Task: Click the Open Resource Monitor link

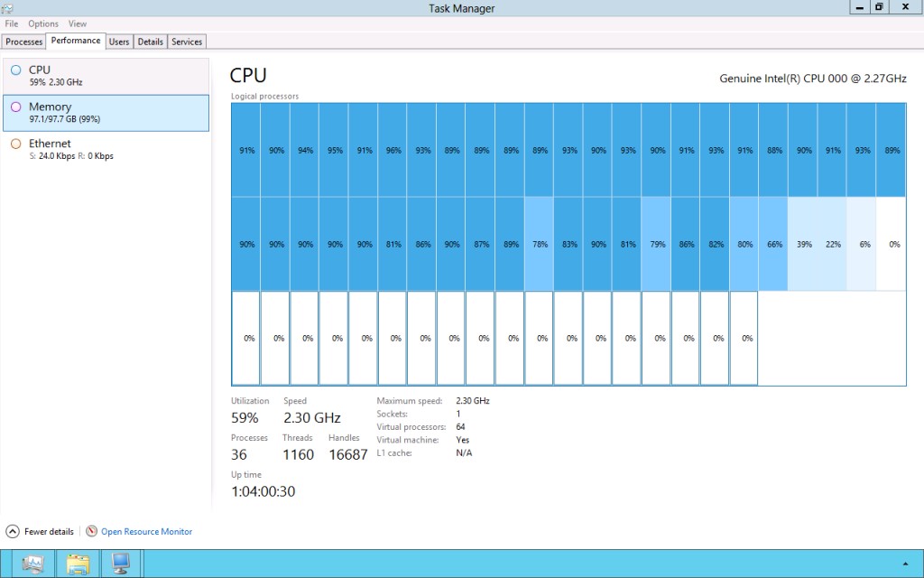Action: pyautogui.click(x=147, y=531)
